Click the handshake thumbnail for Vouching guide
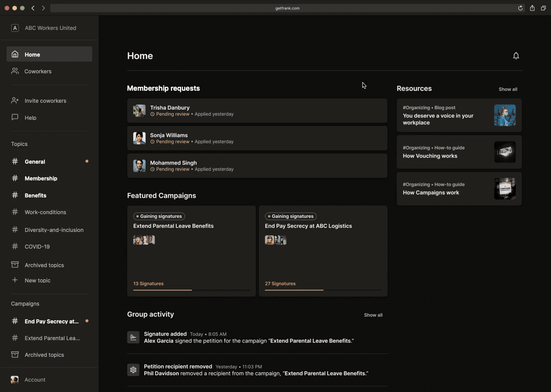551x392 pixels. [x=505, y=152]
